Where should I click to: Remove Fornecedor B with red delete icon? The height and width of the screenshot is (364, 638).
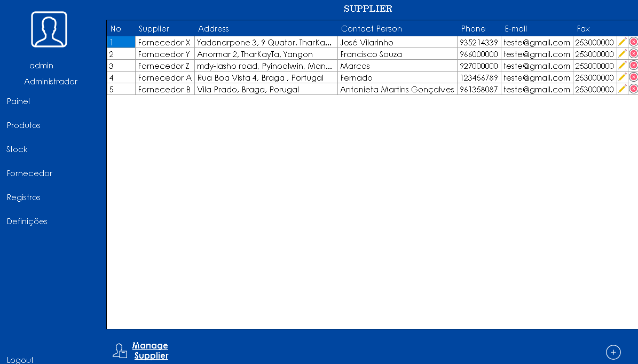tap(633, 89)
